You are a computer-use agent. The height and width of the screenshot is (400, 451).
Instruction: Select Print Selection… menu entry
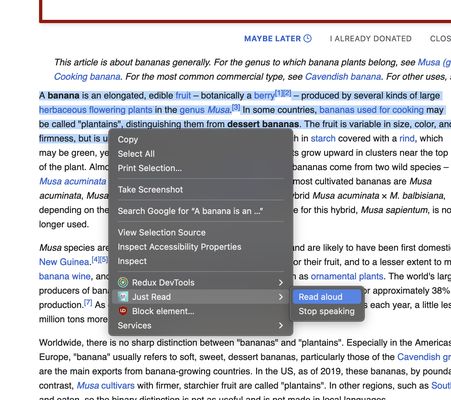point(201,168)
